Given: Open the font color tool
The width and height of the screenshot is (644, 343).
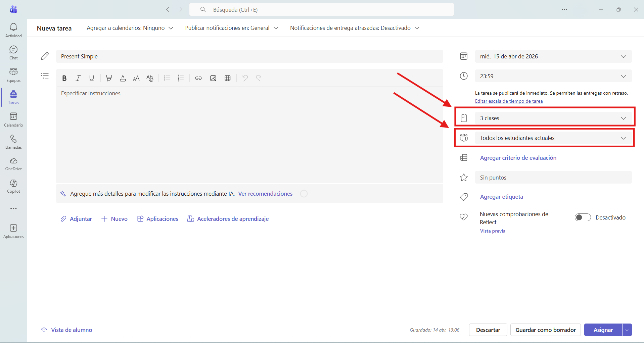Looking at the screenshot, I should (123, 78).
